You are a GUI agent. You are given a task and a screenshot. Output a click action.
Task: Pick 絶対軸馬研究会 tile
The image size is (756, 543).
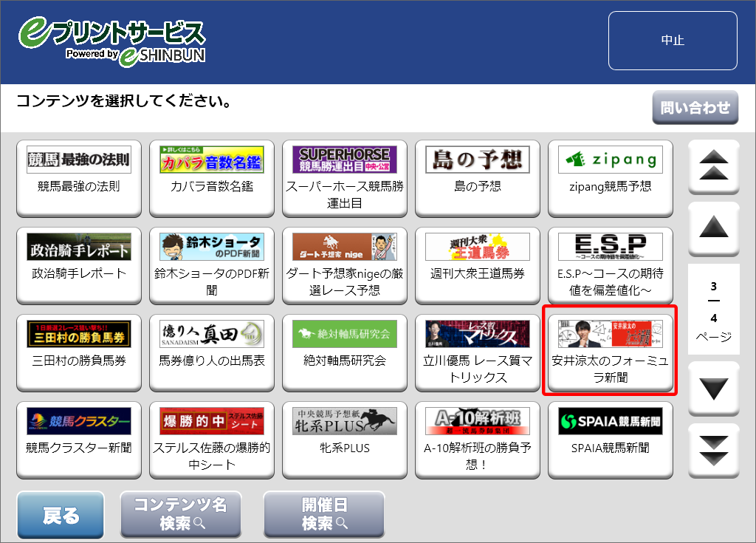pyautogui.click(x=345, y=353)
